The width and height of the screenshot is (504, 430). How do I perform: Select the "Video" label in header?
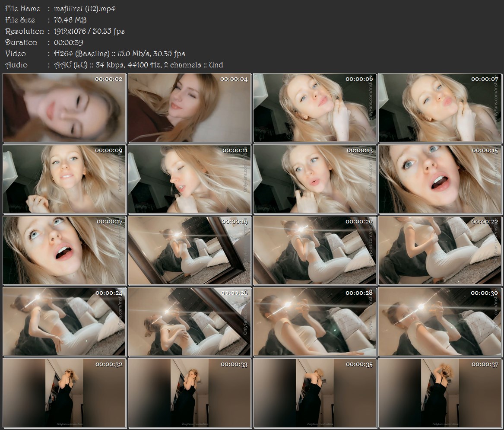16,54
